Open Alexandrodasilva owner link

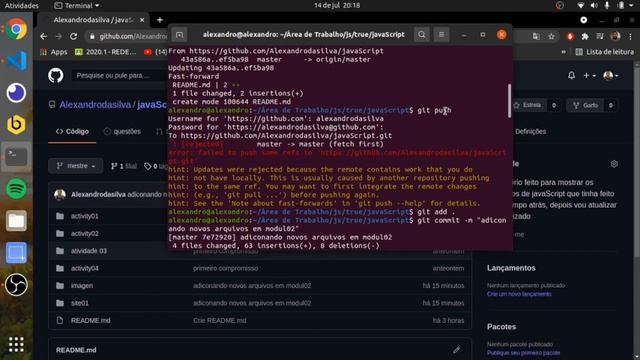pyautogui.click(x=95, y=105)
